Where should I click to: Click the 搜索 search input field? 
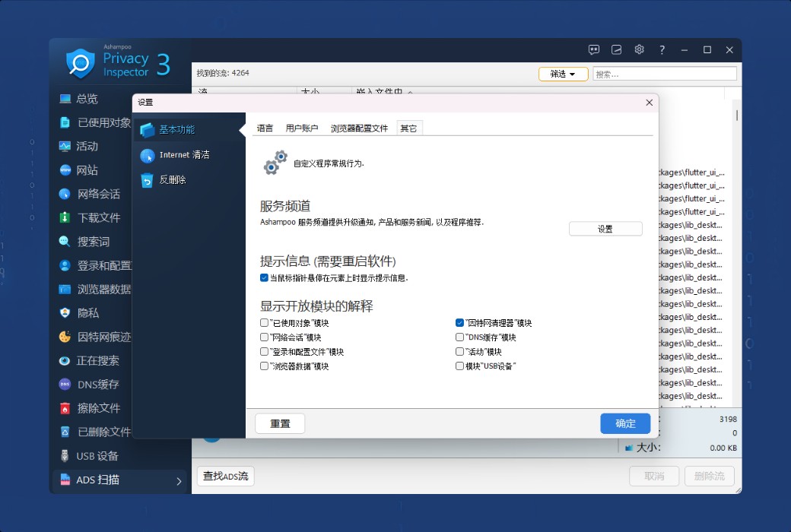click(664, 74)
